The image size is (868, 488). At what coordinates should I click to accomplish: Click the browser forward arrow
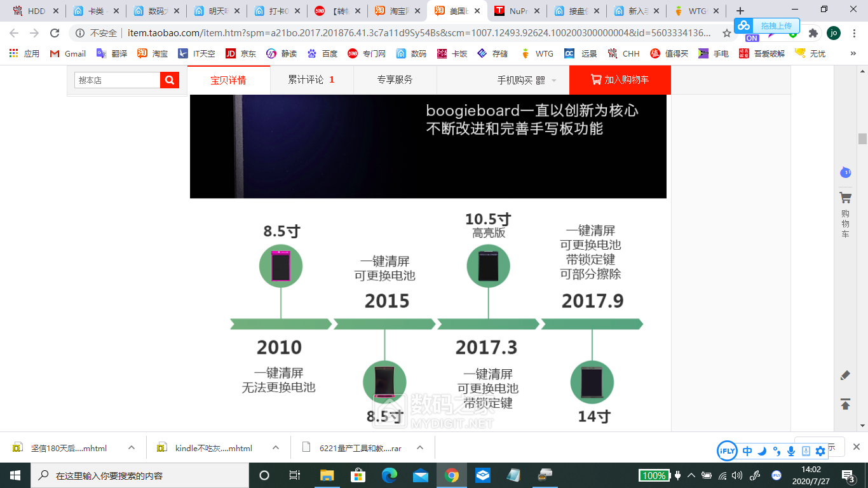[34, 33]
